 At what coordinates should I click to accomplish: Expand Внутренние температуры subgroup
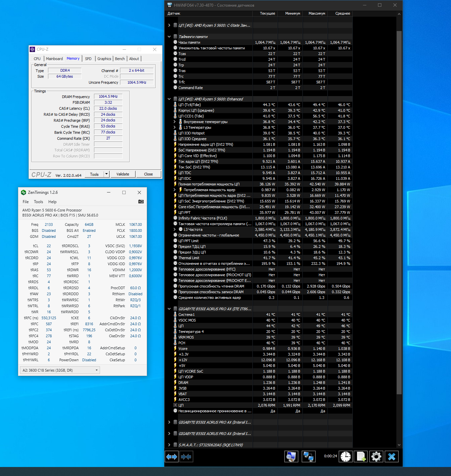tap(175, 122)
